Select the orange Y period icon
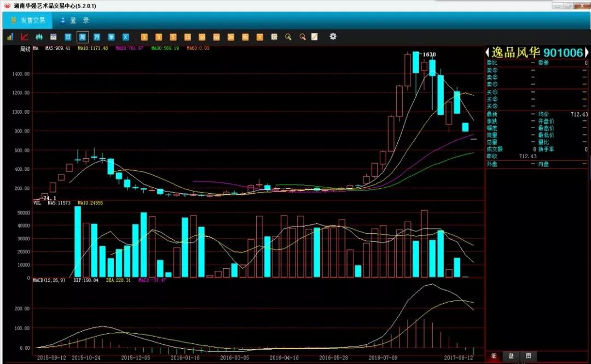This screenshot has width=591, height=364. coord(260,37)
